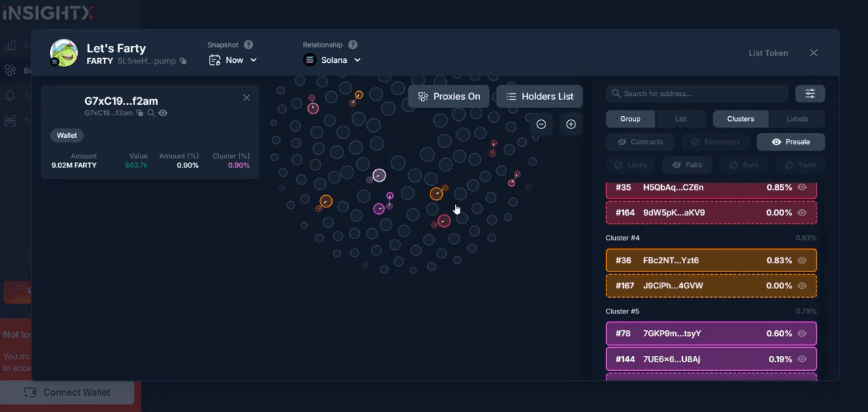
Task: Toggle Contracts visibility filter
Action: coord(640,142)
